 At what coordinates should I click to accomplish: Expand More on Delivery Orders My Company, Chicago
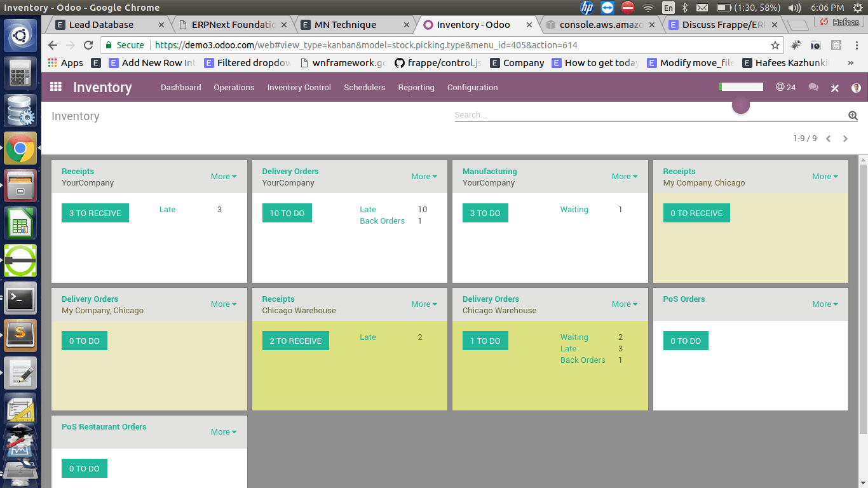click(x=224, y=304)
